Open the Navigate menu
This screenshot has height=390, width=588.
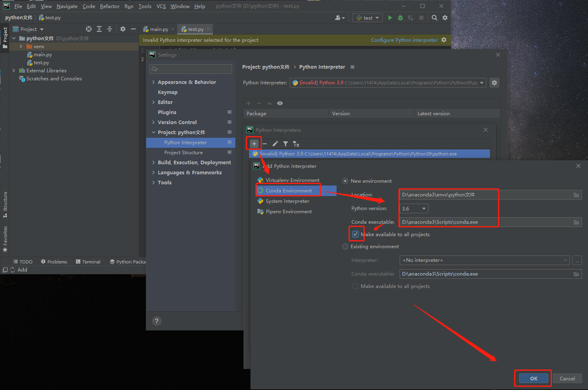click(x=67, y=6)
